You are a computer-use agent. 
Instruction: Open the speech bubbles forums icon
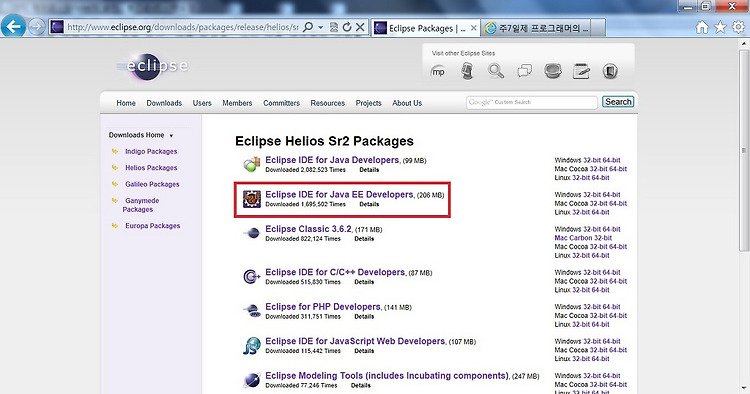click(x=524, y=71)
